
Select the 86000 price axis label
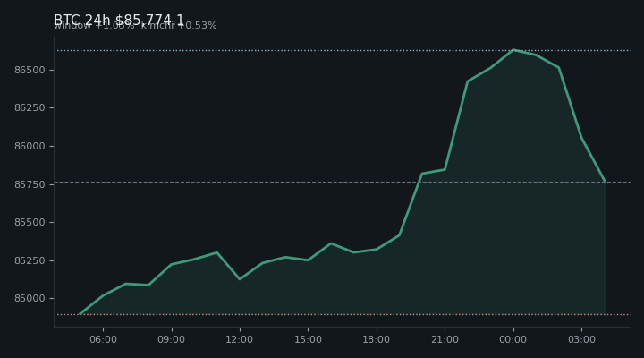30,146
